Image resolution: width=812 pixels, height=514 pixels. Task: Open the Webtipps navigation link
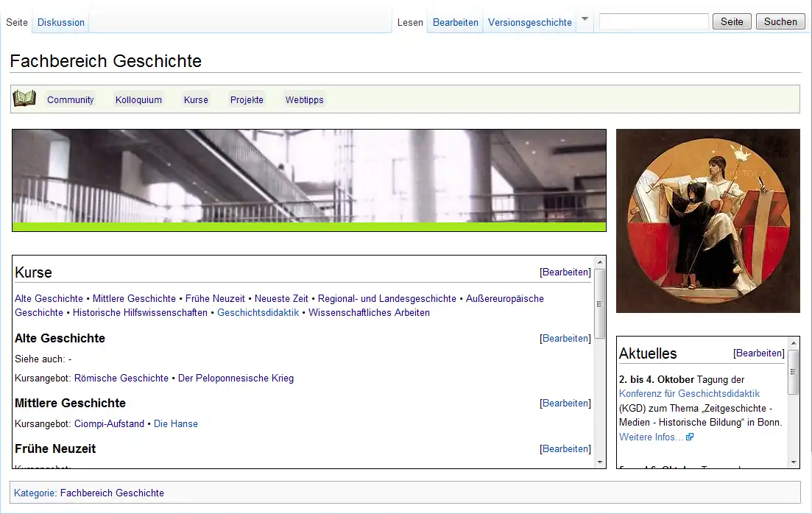304,99
